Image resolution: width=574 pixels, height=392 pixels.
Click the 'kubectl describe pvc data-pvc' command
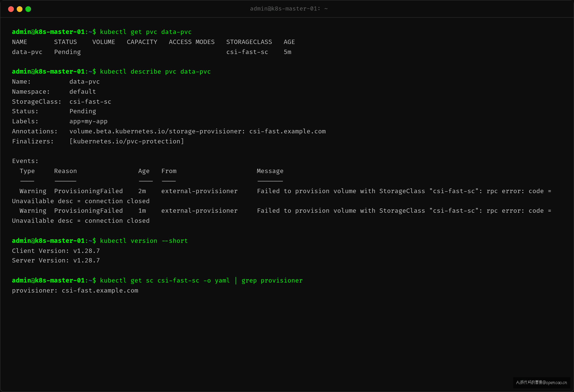[x=155, y=71]
